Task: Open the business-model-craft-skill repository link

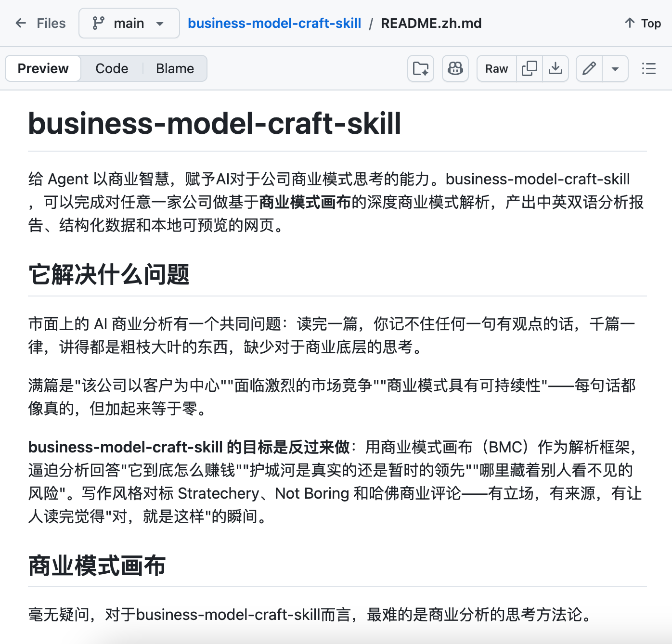Action: point(274,23)
